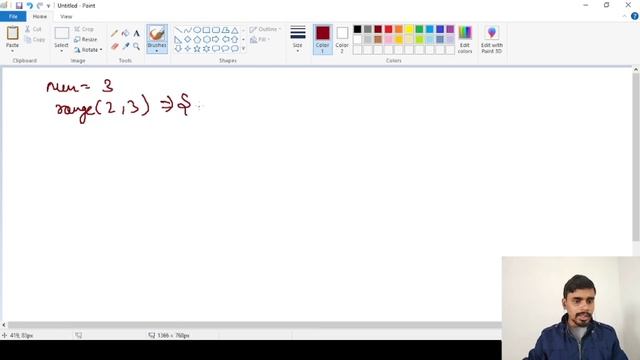Open Edit colors dialog

pos(465,40)
